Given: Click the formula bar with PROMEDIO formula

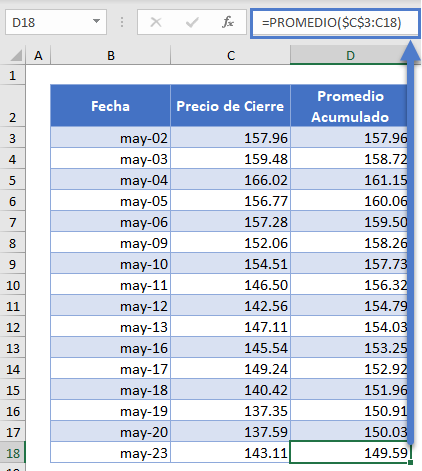Looking at the screenshot, I should click(x=335, y=23).
